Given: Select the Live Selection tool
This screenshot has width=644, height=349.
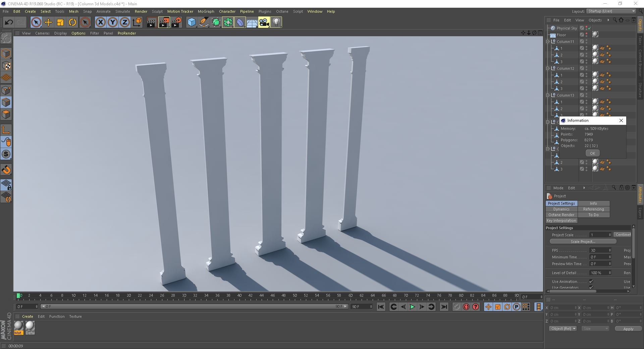Looking at the screenshot, I should [x=36, y=22].
